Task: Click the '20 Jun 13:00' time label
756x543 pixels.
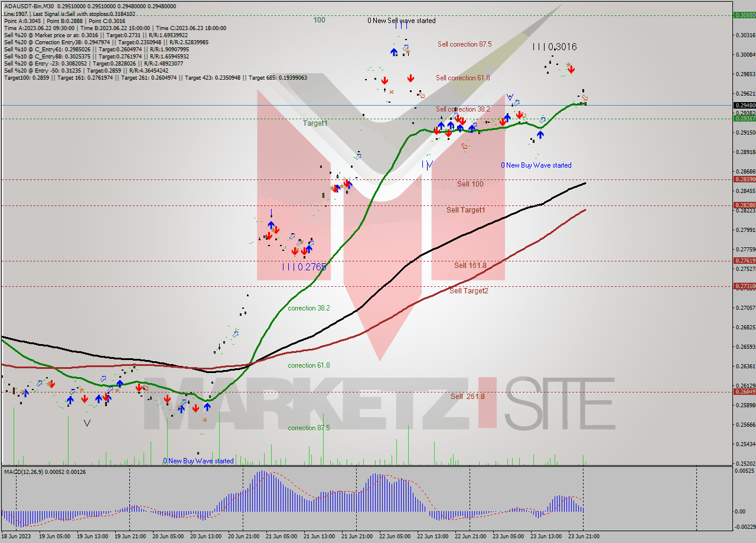Action: point(205,537)
